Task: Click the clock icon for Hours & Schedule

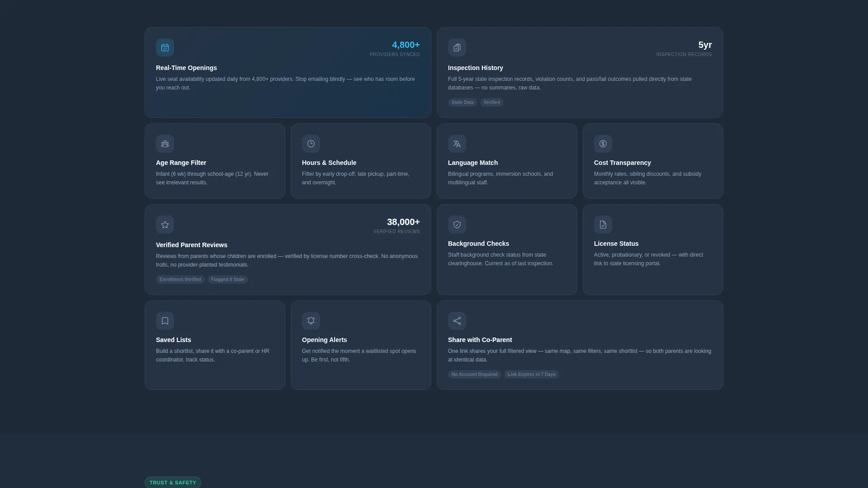Action: point(311,144)
